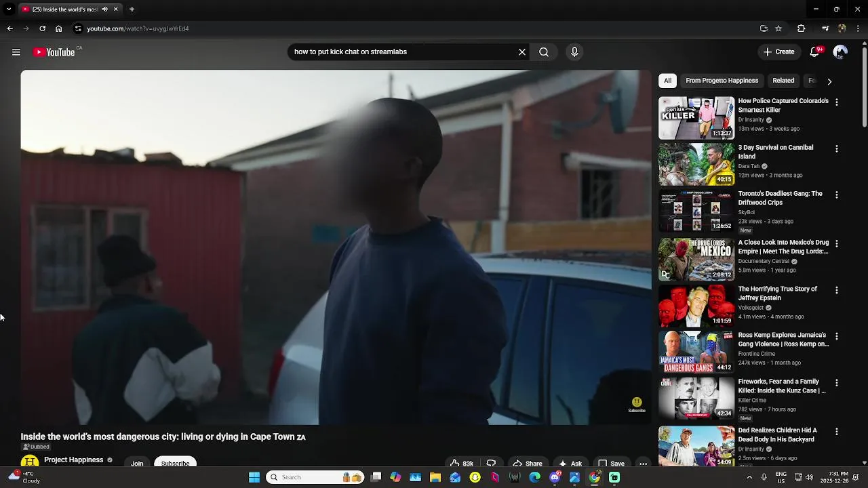The image size is (868, 488).
Task: Open options for Dad Realizes Children video
Action: pos(836,432)
